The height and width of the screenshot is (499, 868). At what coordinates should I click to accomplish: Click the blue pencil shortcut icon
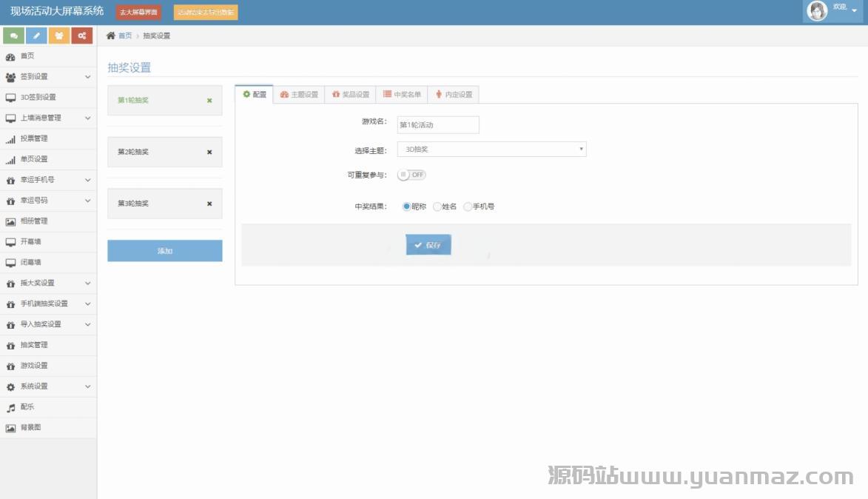36,36
